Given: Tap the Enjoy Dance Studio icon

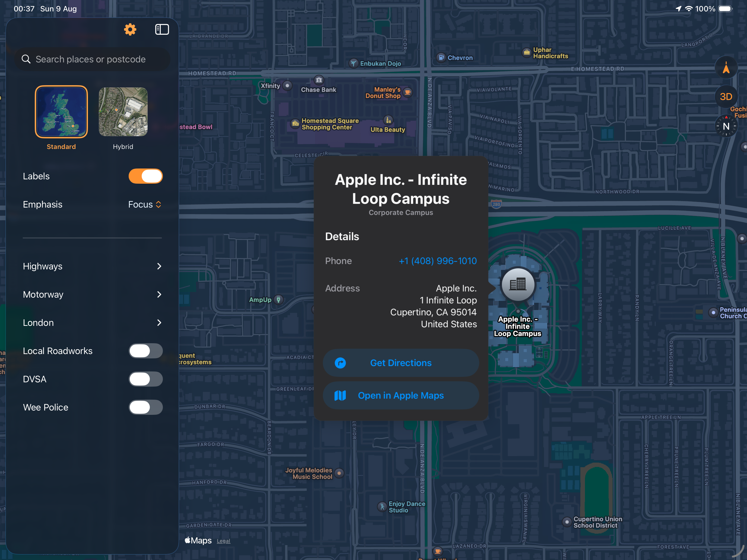Looking at the screenshot, I should [382, 507].
